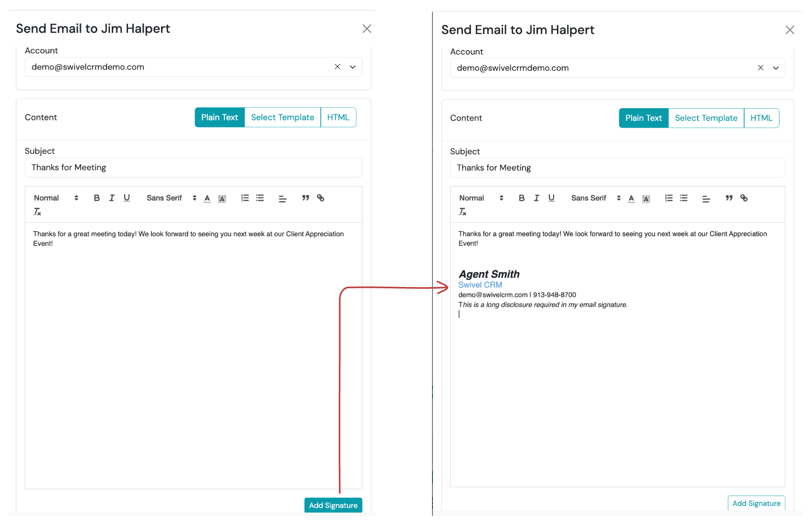Switch to Select Template in right dialog

(x=706, y=118)
